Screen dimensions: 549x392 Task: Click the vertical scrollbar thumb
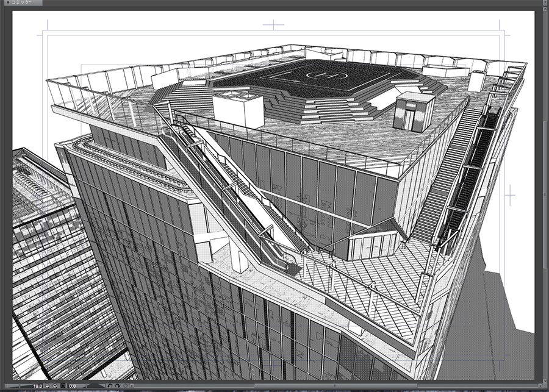pyautogui.click(x=545, y=194)
